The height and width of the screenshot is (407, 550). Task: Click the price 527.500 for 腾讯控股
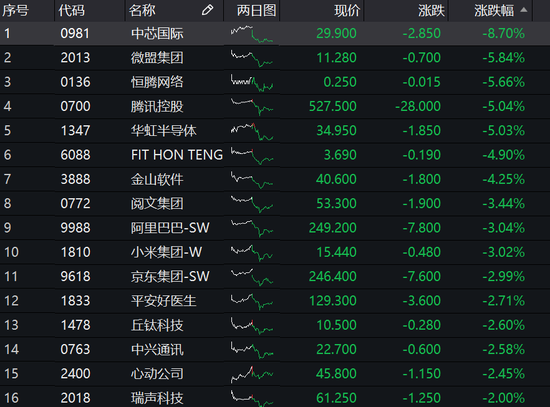tap(333, 106)
